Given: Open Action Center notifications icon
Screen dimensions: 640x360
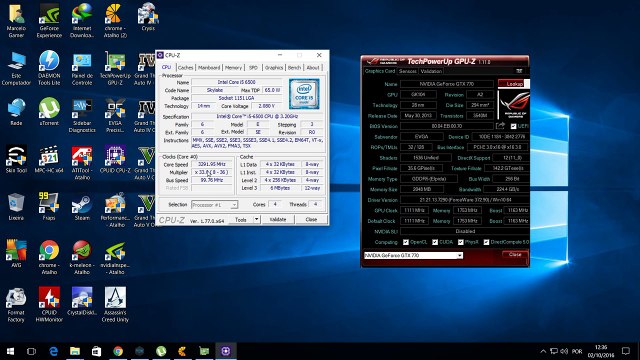Looking at the screenshot, I should click(x=626, y=351).
